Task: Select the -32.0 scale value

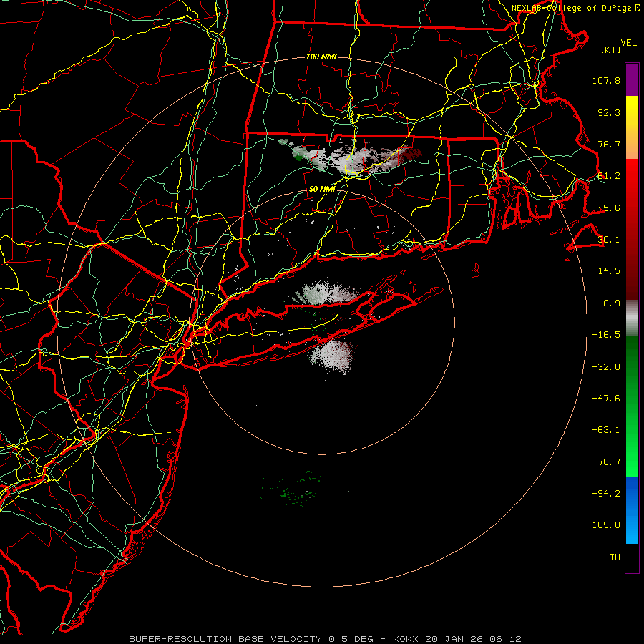Action: click(x=606, y=367)
